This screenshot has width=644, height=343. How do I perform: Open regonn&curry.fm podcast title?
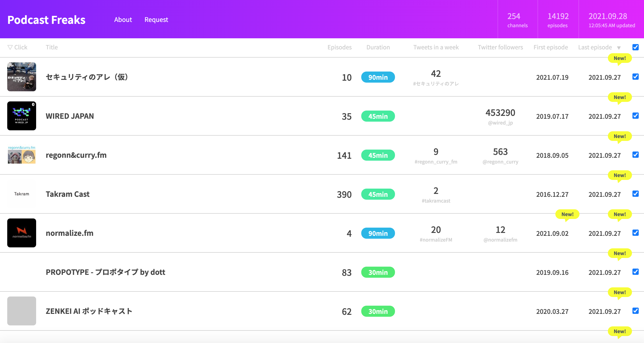point(76,155)
